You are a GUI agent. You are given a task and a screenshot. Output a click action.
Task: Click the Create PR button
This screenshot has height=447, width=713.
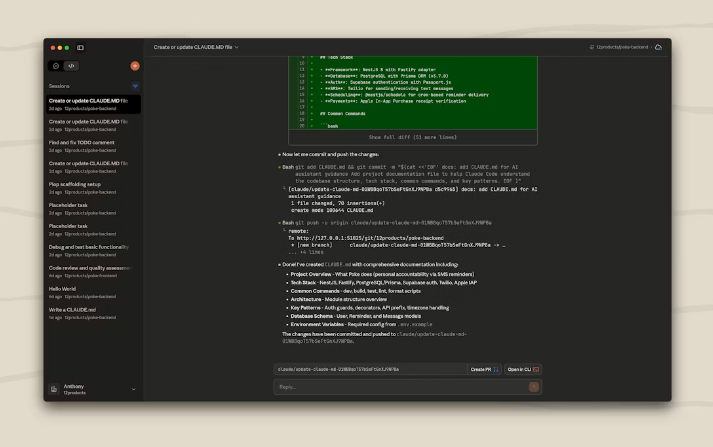click(x=484, y=369)
